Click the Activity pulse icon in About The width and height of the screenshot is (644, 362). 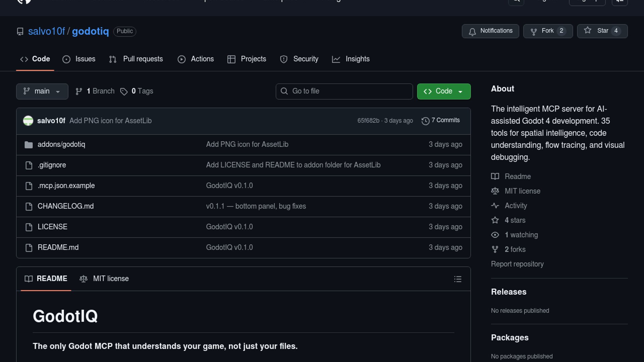tap(495, 206)
